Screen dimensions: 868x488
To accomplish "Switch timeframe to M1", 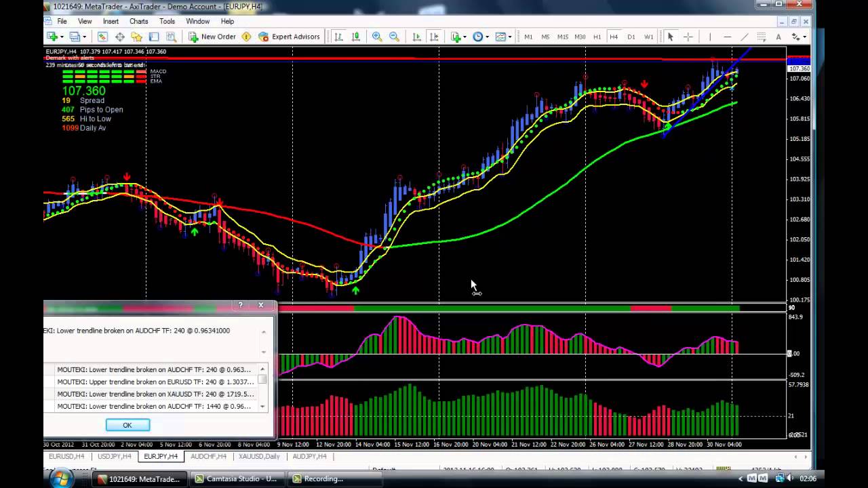I will [528, 37].
